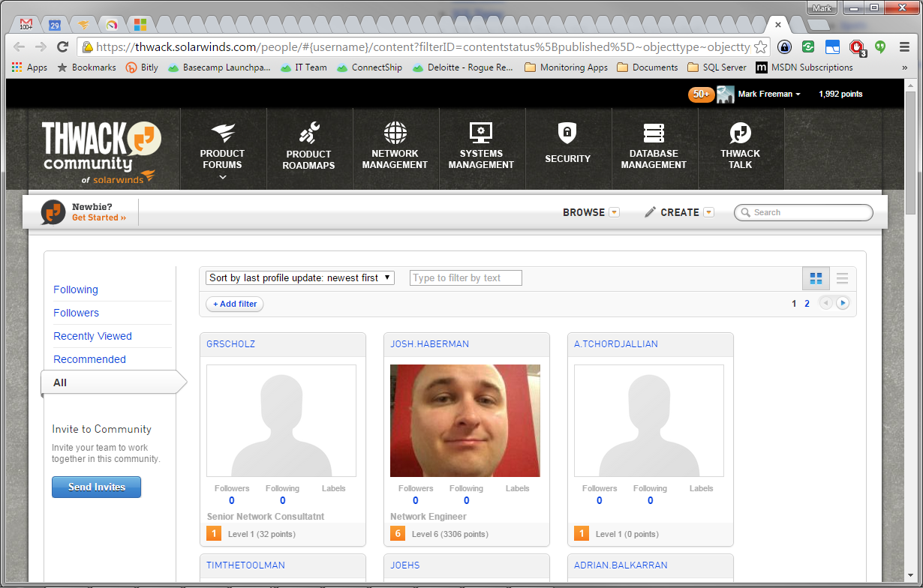Focus the filter by text field

pos(466,277)
